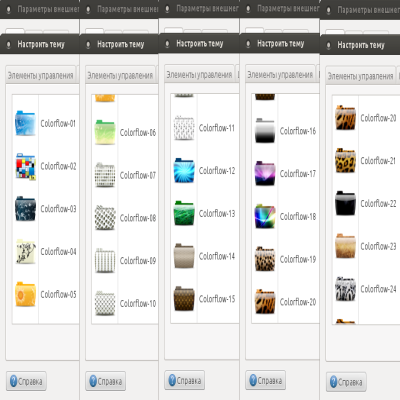Choose the rainbow Colorflow-18 folder icon
400x400 pixels.
[x=265, y=216]
